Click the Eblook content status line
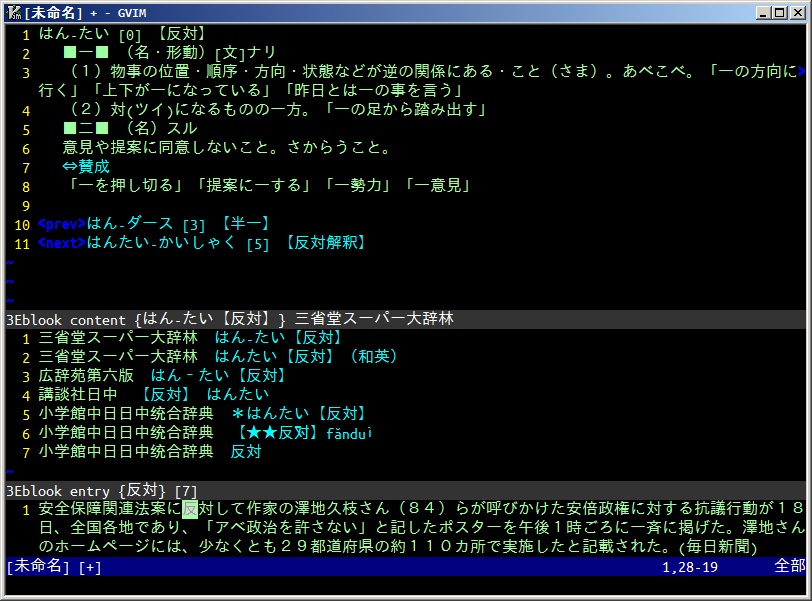This screenshot has height=601, width=812. (406, 319)
